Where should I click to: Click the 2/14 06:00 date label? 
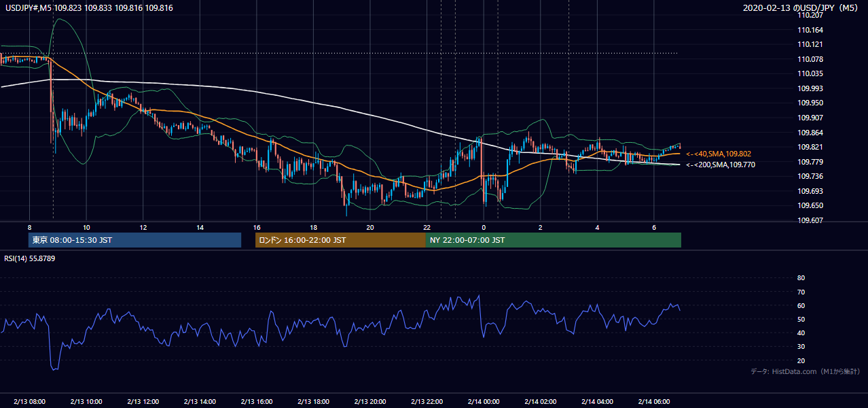(x=654, y=402)
